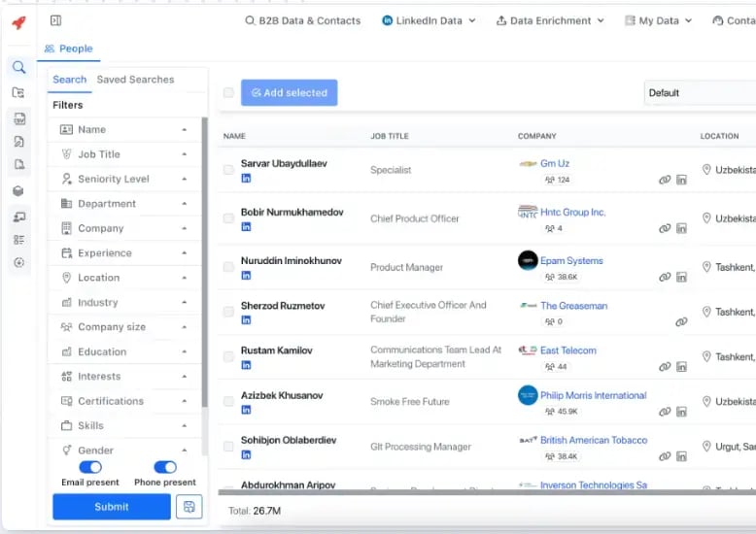The height and width of the screenshot is (534, 756).
Task: Expand the Job Title filter
Action: [124, 154]
